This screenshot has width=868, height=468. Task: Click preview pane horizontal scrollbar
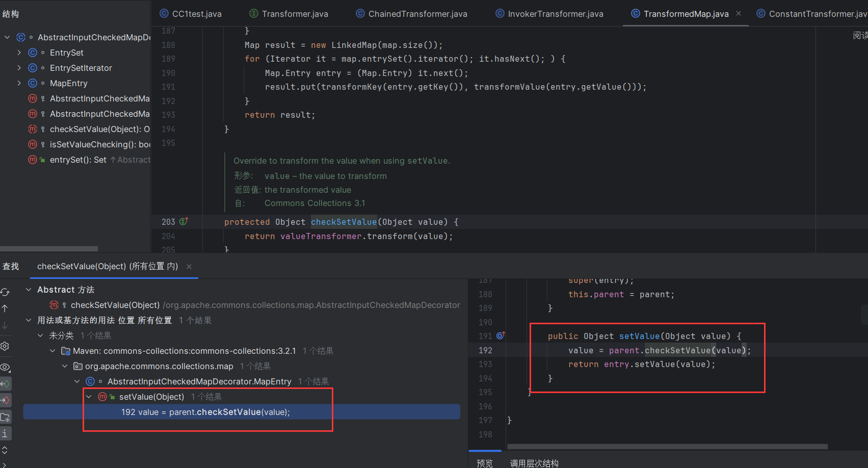click(x=668, y=447)
